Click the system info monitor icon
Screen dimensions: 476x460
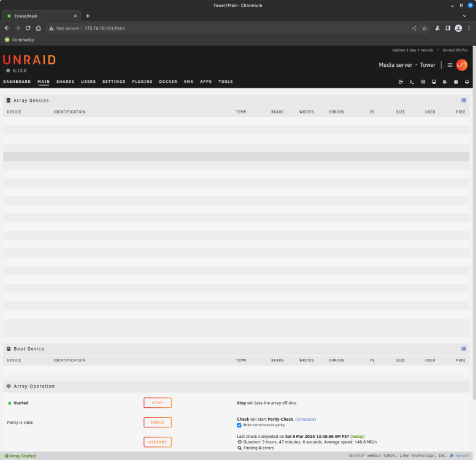pos(434,82)
